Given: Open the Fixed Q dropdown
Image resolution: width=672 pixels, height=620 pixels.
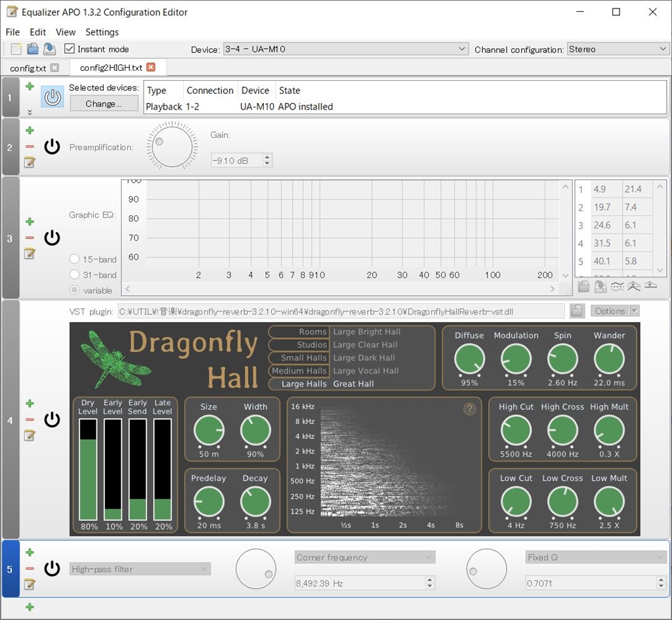Looking at the screenshot, I should point(596,557).
